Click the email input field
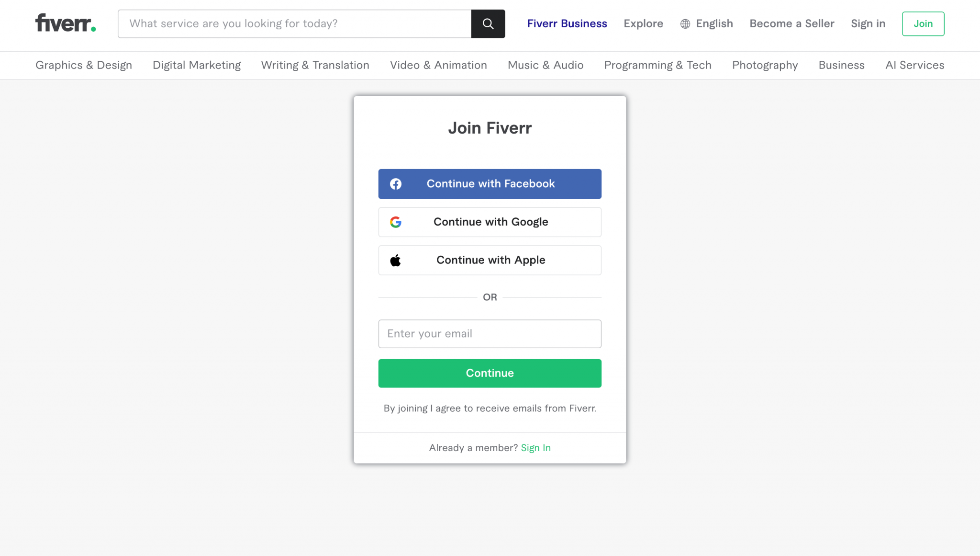980x556 pixels. tap(490, 333)
